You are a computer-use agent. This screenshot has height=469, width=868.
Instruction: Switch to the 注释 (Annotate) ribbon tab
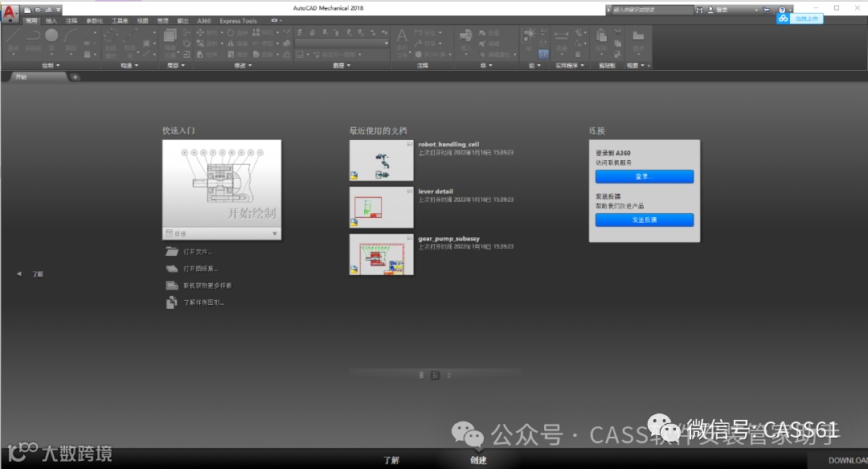click(72, 20)
